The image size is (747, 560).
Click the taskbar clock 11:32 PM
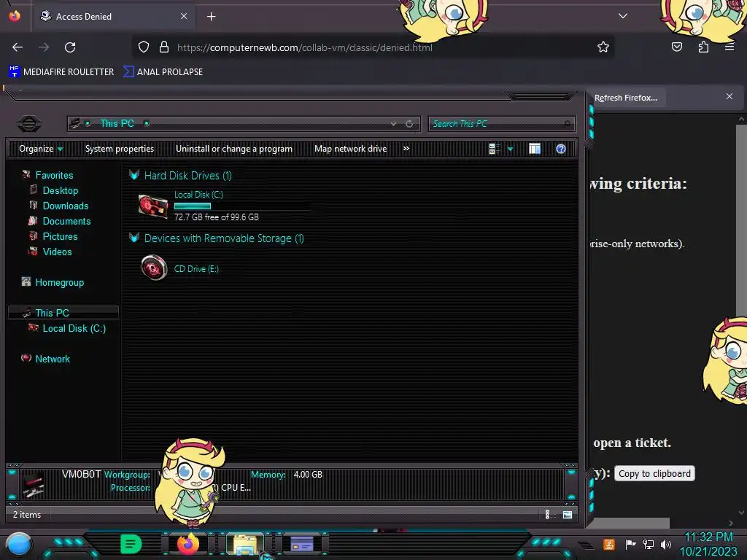tap(708, 537)
